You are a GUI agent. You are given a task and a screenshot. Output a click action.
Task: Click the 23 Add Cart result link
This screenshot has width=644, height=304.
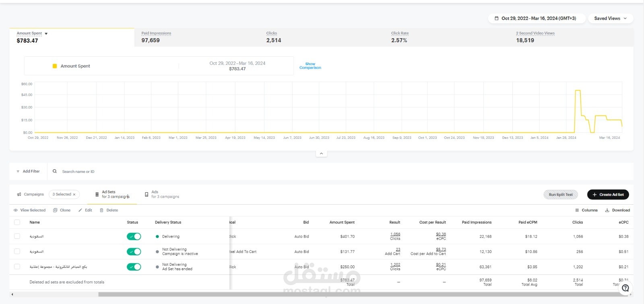point(398,249)
